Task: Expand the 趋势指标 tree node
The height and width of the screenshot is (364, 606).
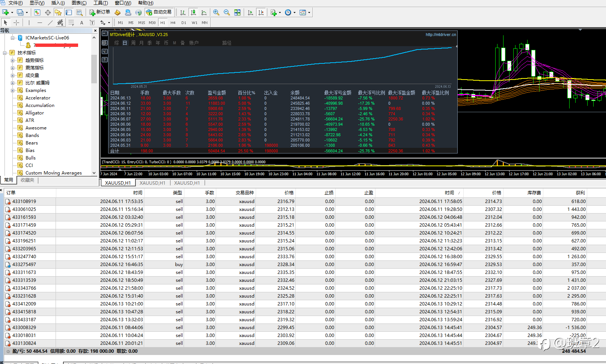Action: pyautogui.click(x=13, y=60)
